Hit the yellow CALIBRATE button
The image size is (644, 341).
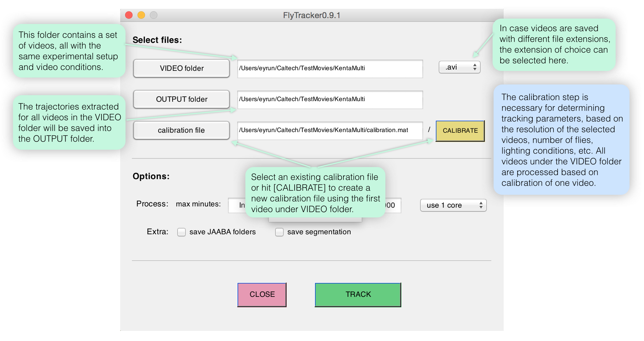tap(460, 130)
